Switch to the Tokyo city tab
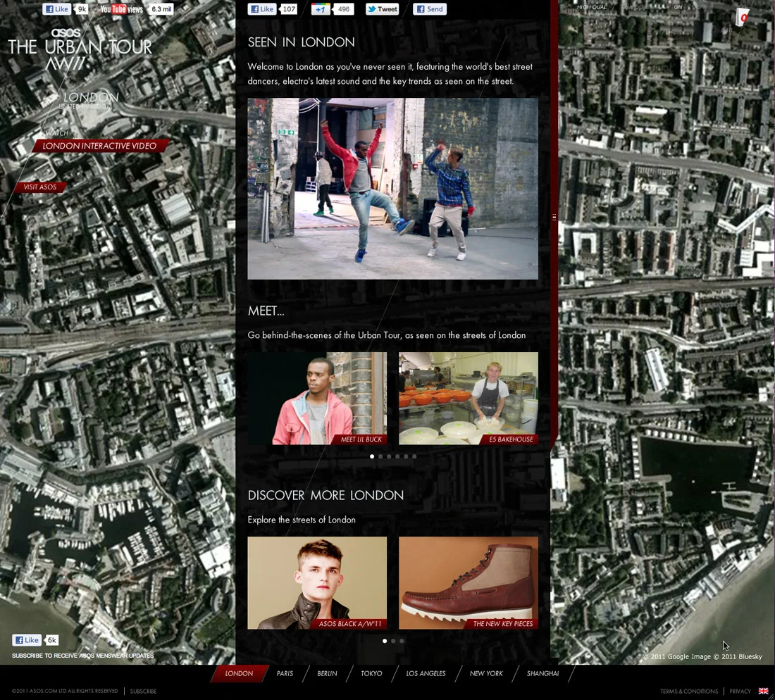Viewport: 775px width, 700px height. (371, 673)
